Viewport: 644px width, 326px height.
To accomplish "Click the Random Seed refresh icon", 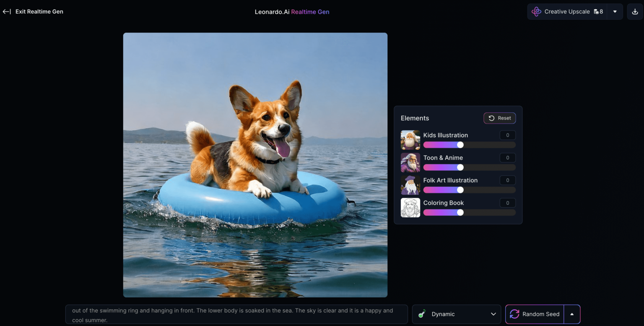I will pos(514,314).
